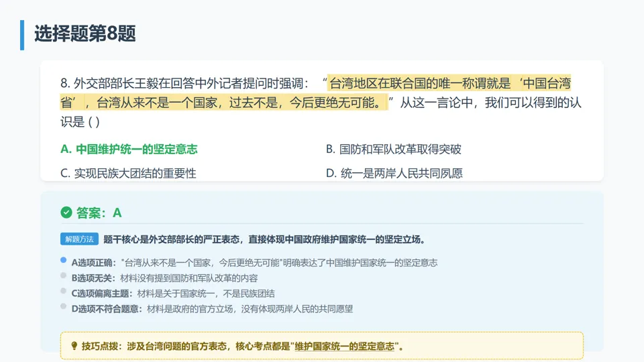Click the heading 选择题第8题
644x362 pixels.
[x=85, y=34]
